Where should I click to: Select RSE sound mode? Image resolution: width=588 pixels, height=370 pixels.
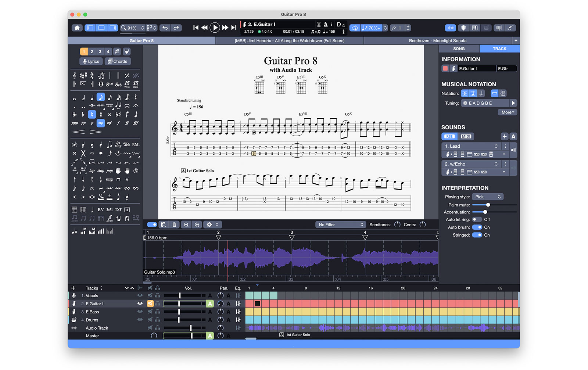tap(449, 136)
